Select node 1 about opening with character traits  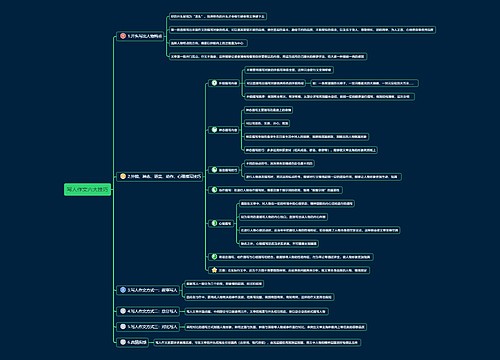pyautogui.click(x=140, y=36)
